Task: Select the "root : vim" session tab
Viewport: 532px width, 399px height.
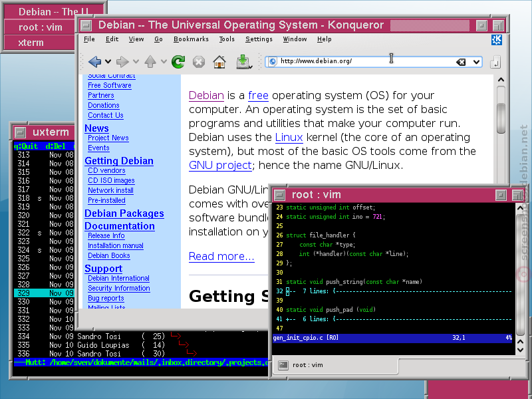Action: point(335,365)
